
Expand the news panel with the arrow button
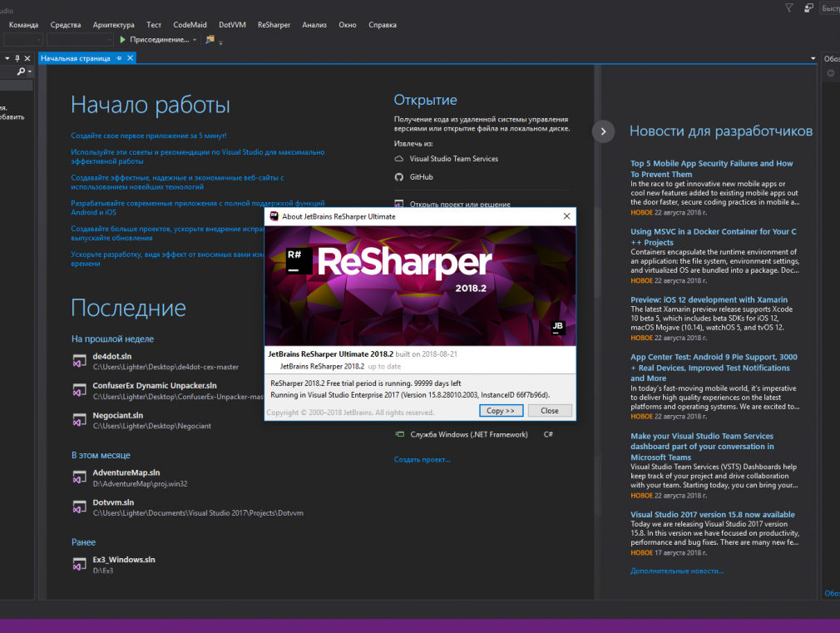point(603,131)
